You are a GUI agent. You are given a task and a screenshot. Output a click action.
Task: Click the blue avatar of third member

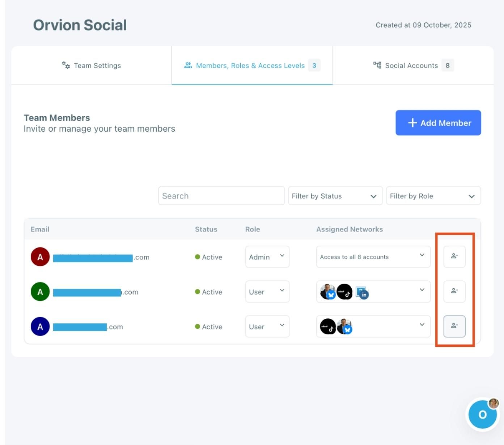[40, 326]
